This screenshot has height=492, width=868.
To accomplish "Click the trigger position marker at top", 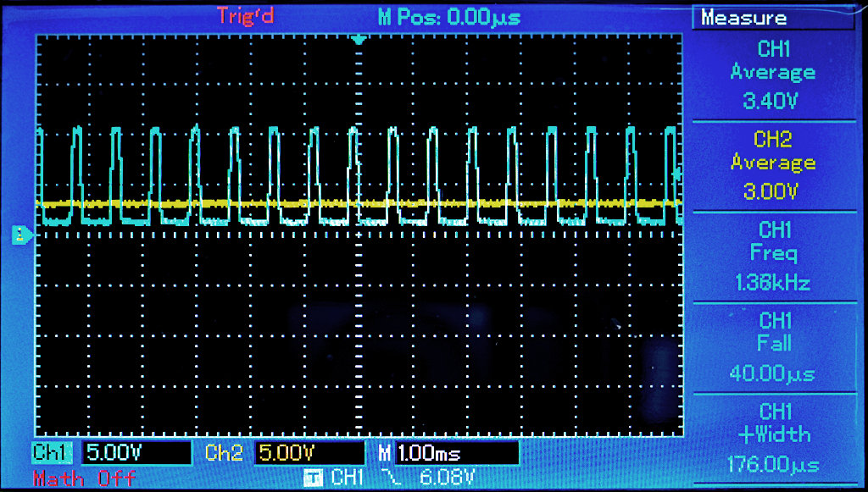I will pos(359,40).
